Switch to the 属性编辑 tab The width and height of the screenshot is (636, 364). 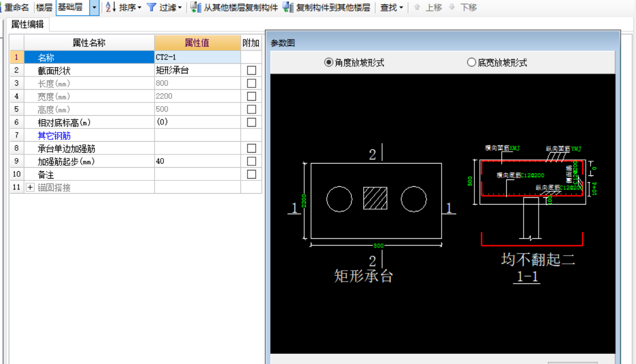click(x=27, y=25)
